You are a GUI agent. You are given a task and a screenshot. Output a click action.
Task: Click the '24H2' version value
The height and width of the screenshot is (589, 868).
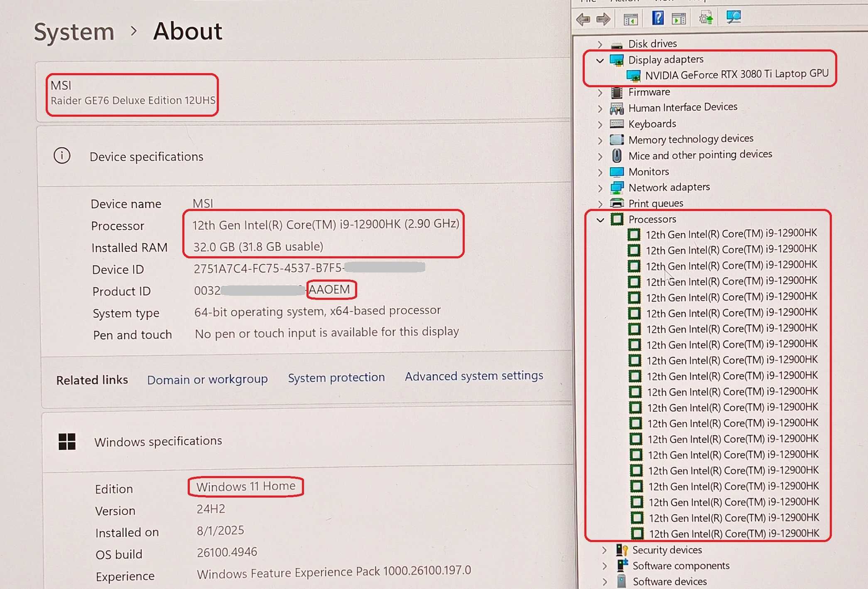[x=211, y=509]
